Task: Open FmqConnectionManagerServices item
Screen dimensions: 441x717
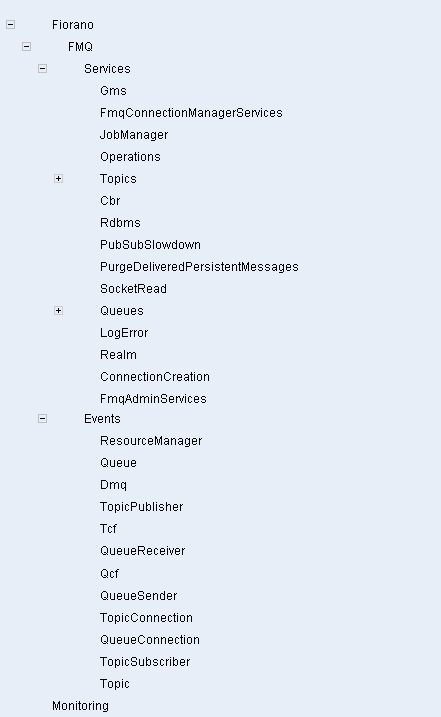Action: point(191,113)
